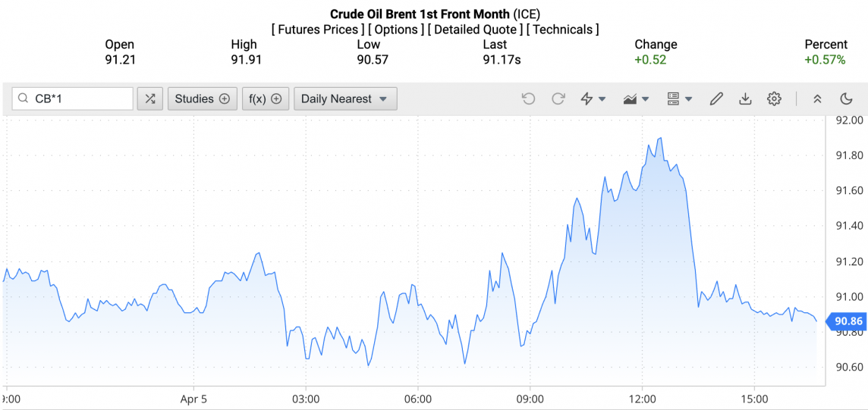
Task: Open the f(x) expressions button
Action: 266,99
